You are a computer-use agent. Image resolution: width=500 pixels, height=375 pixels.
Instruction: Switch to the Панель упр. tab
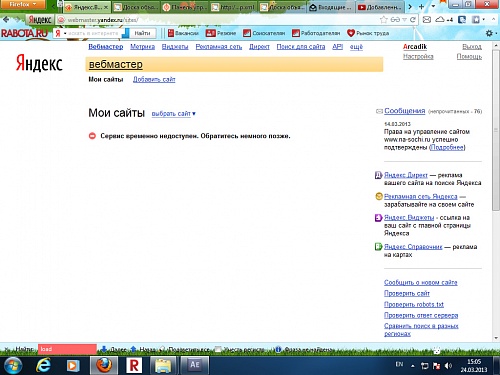(x=185, y=7)
